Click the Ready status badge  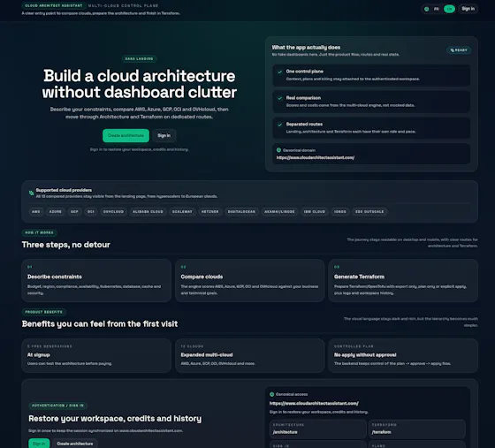pos(459,50)
